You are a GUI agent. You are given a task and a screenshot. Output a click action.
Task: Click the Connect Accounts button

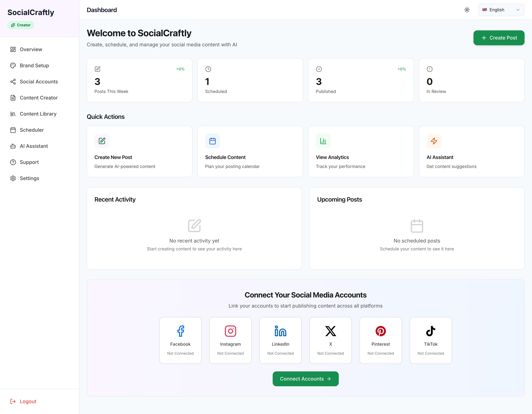[305, 379]
